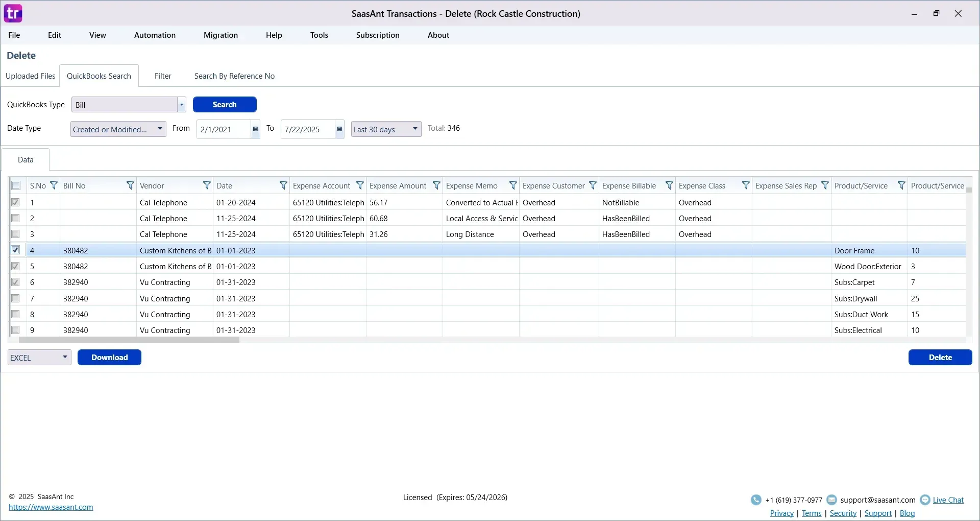Open the Bill No column filter

click(x=130, y=185)
